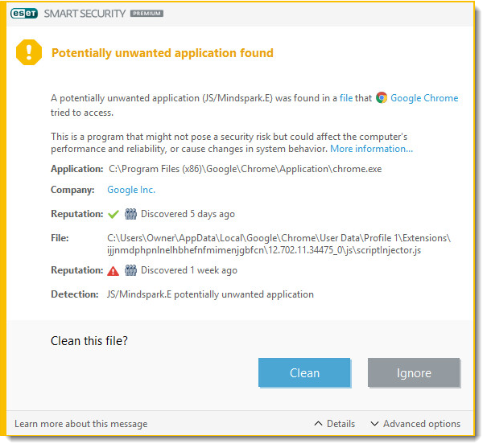Click the Google Chrome logo icon
Viewport: 487px width, 448px height.
click(382, 98)
